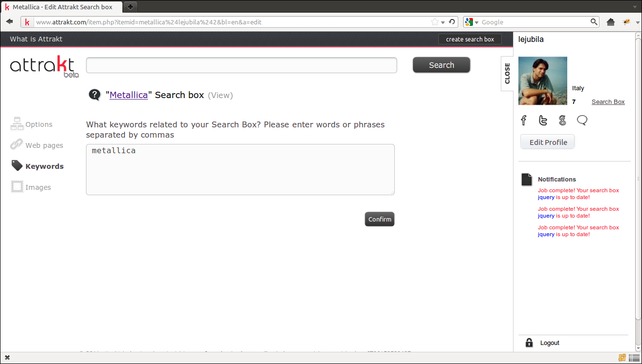Click the (View) link beside Search box
The width and height of the screenshot is (642, 364).
coord(220,95)
